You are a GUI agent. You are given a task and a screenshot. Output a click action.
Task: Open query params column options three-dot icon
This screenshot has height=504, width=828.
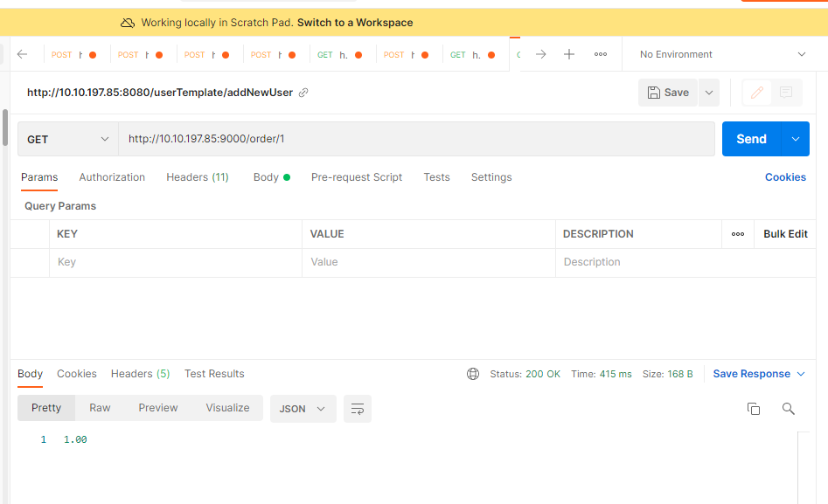click(x=738, y=234)
